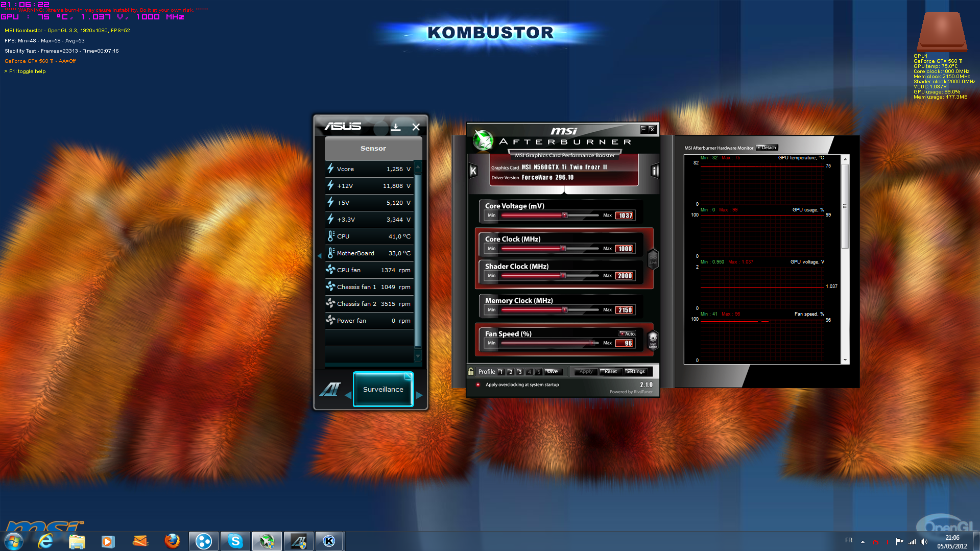
Task: Open Skype from the taskbar
Action: 235,541
